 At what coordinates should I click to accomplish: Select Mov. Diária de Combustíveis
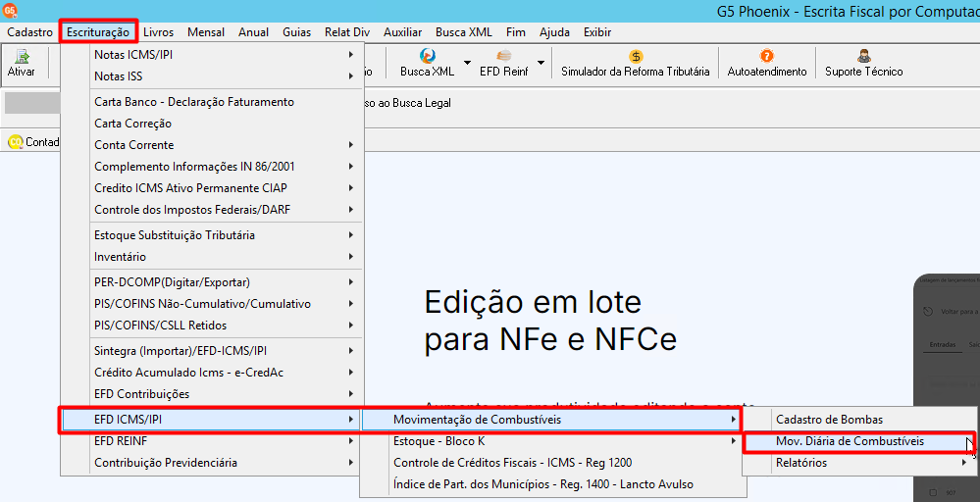pos(859,441)
